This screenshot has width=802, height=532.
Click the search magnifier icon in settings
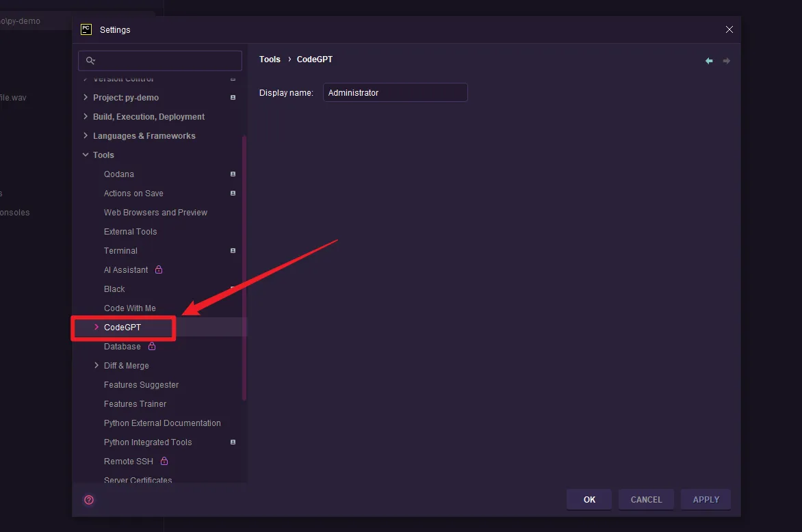(x=90, y=61)
